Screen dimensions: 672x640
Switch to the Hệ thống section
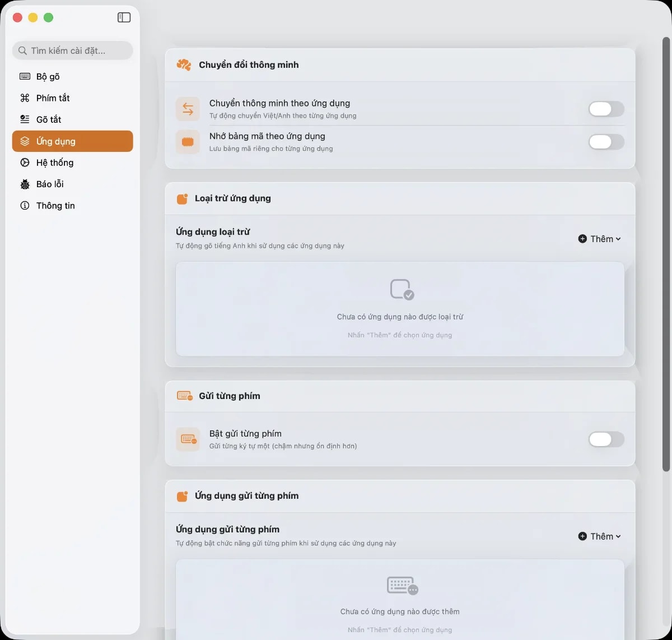[55, 163]
